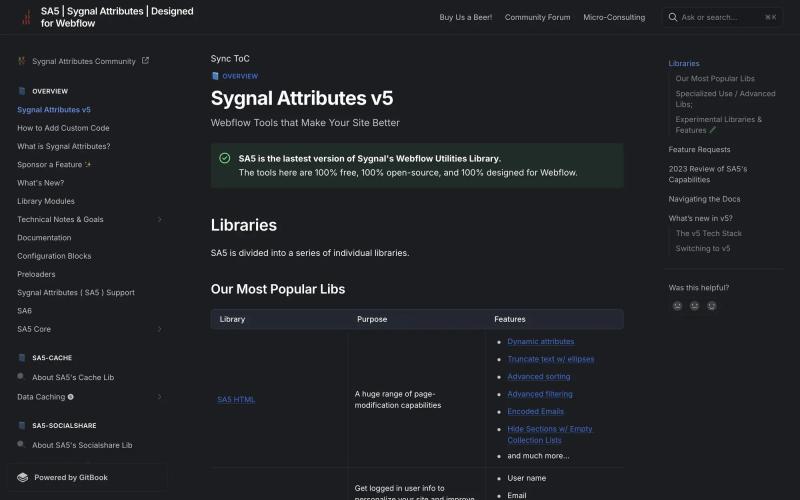The height and width of the screenshot is (500, 800).
Task: Open Hide Sections w/ Empty Collection Lists link
Action: pos(549,434)
